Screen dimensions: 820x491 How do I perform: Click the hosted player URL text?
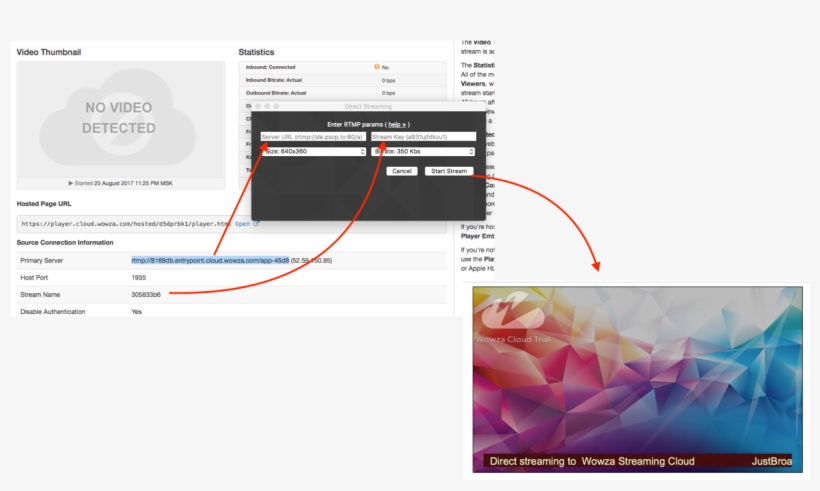[x=126, y=224]
